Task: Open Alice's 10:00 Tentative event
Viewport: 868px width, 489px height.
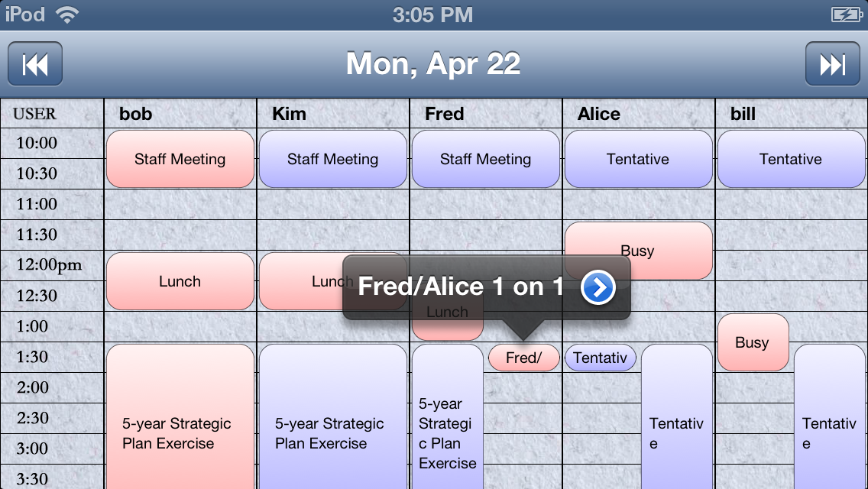Action: click(638, 159)
